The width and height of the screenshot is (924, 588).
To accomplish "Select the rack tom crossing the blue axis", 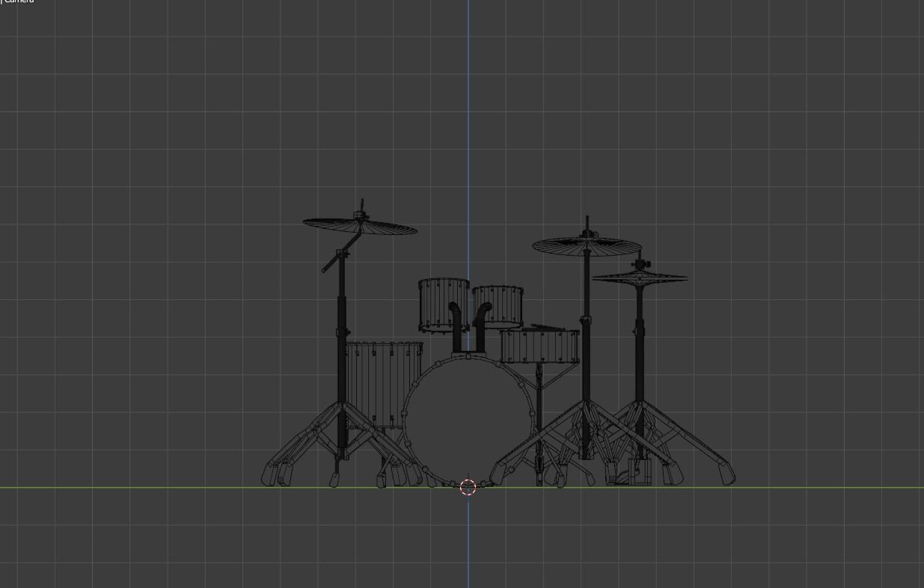I will [444, 305].
